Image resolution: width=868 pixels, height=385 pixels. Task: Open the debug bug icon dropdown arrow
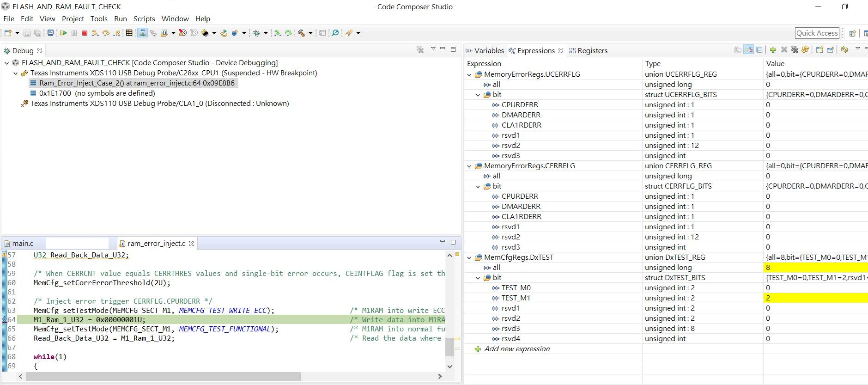(266, 33)
